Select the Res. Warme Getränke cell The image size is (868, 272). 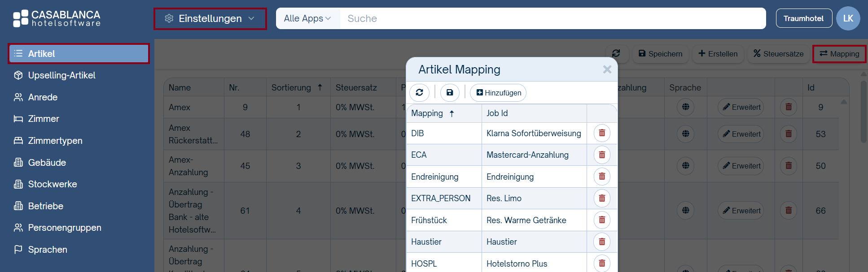pos(534,220)
